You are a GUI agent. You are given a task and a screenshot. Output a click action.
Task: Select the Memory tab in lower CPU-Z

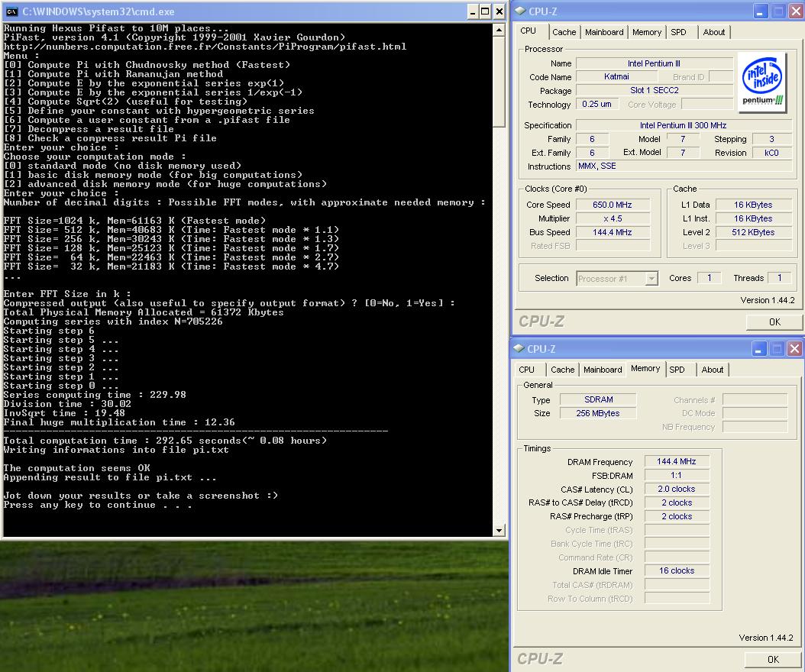pos(645,369)
